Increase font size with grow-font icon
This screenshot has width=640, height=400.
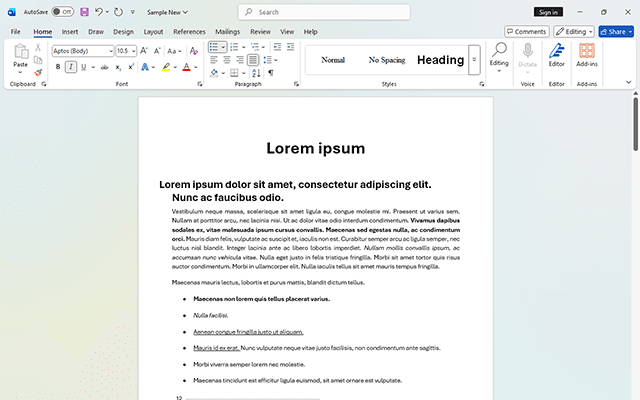coord(144,51)
